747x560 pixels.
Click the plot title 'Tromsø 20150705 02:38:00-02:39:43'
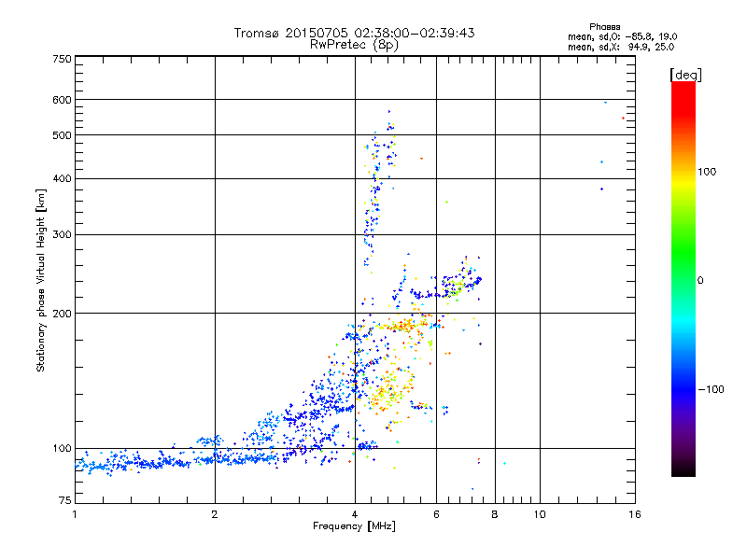pyautogui.click(x=354, y=33)
